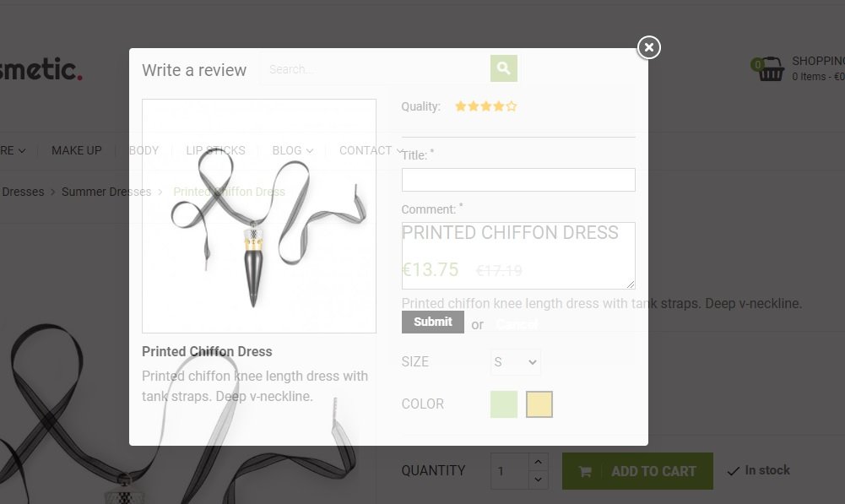Choose the yellow color swatch
This screenshot has height=504, width=845.
(x=539, y=404)
